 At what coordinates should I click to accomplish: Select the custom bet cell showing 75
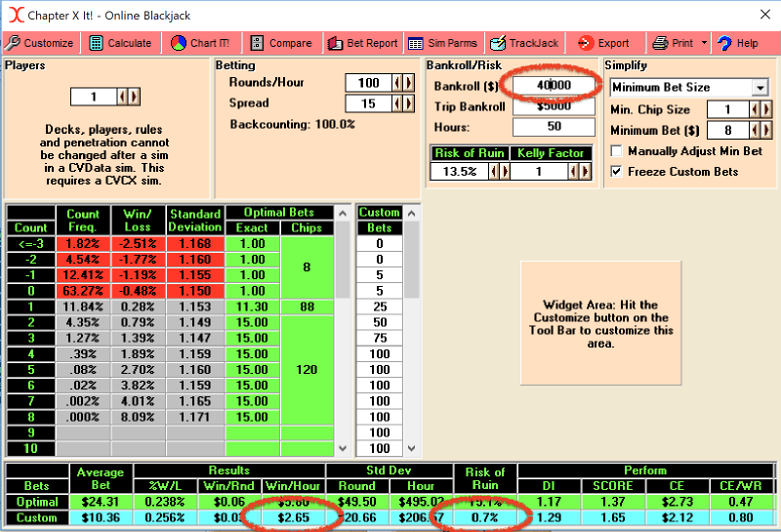tap(380, 338)
